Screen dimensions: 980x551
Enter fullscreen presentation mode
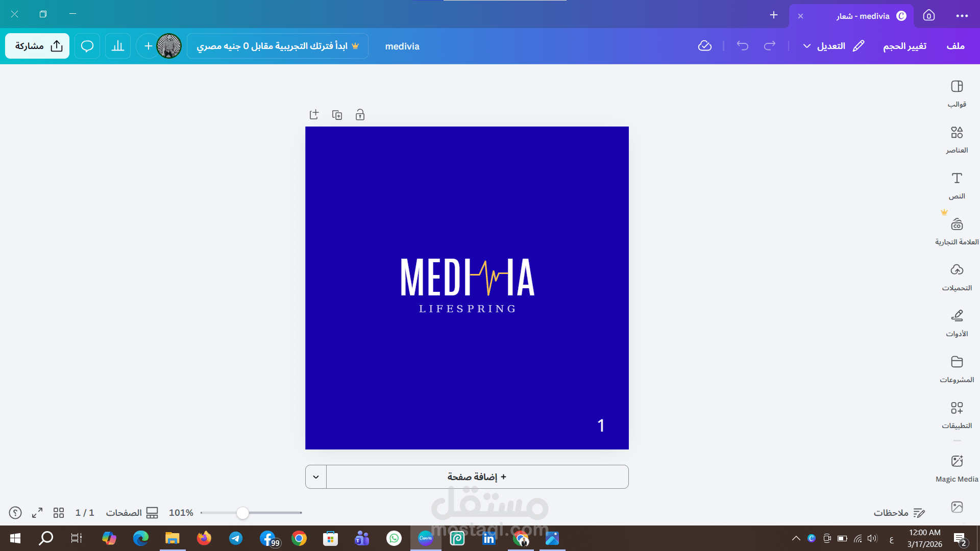[x=37, y=513]
